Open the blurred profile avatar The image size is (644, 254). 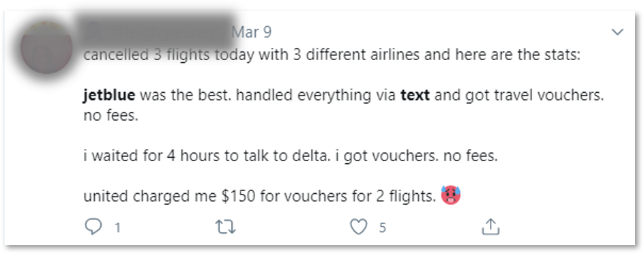click(46, 48)
